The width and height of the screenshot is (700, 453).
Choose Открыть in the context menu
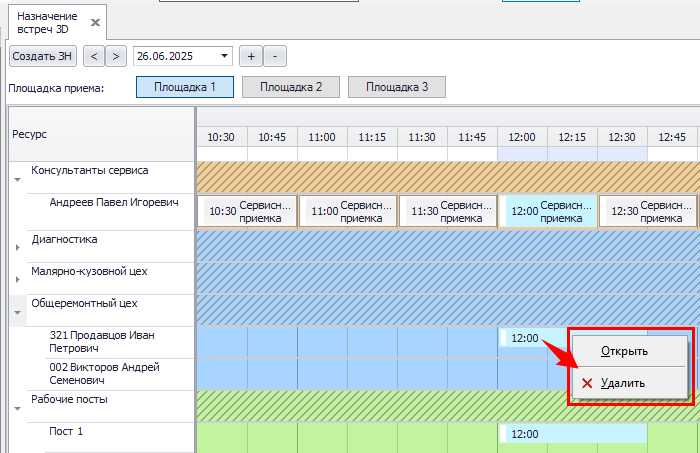(624, 351)
